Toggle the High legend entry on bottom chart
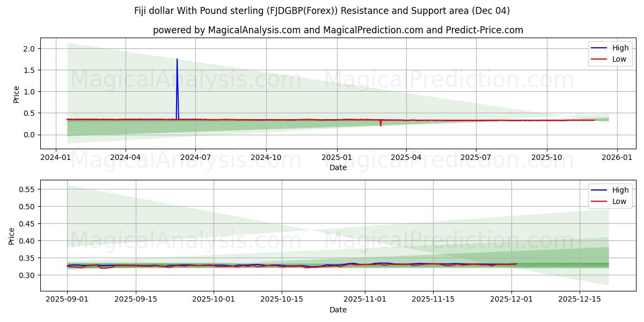This screenshot has width=644, height=322. (x=612, y=189)
